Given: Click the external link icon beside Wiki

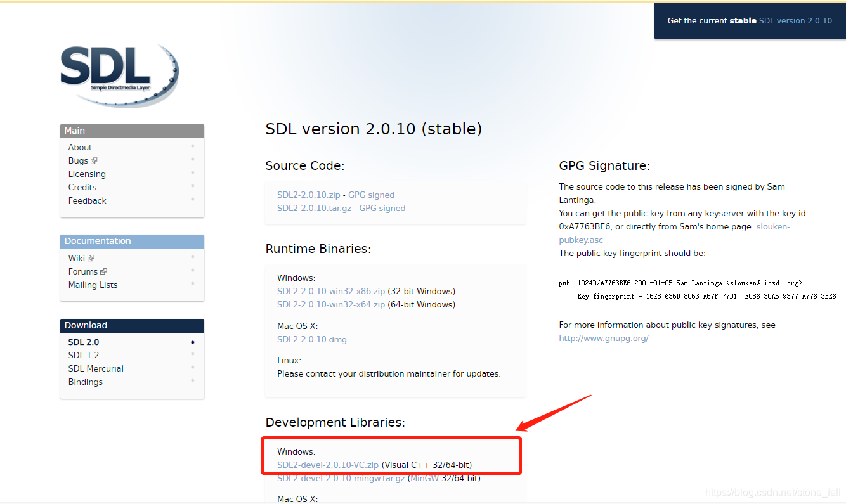Looking at the screenshot, I should pos(91,258).
